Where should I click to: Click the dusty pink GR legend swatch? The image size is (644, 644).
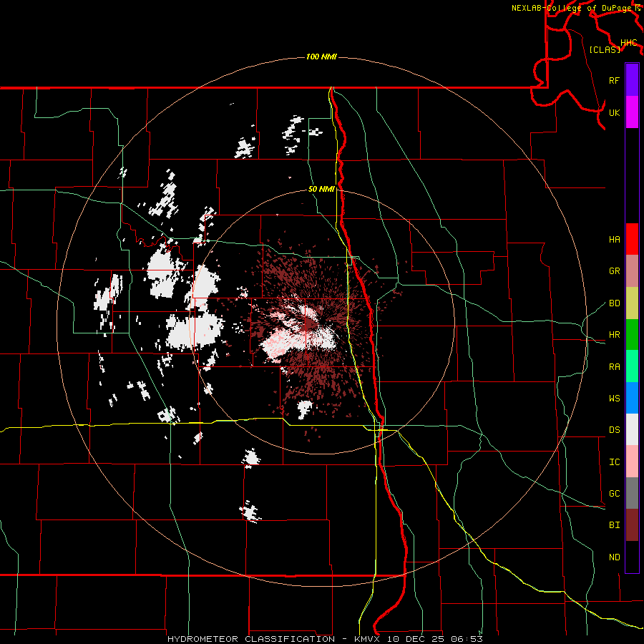point(632,270)
